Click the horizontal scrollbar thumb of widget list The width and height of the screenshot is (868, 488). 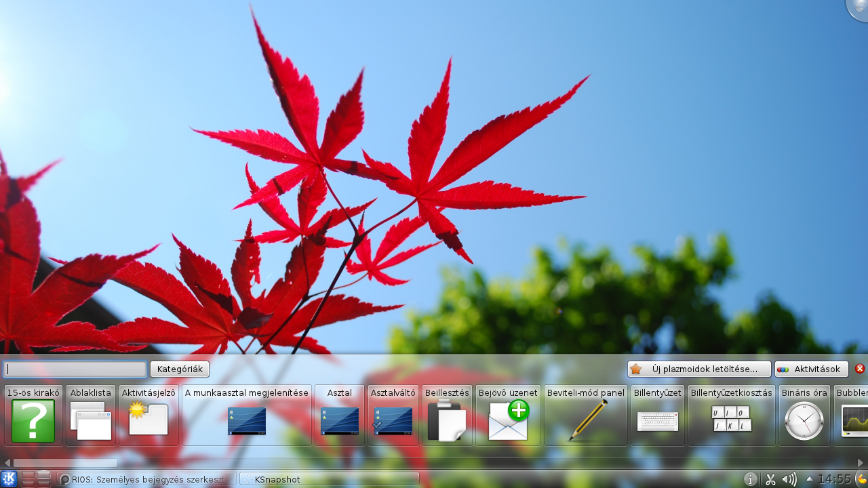click(x=65, y=463)
